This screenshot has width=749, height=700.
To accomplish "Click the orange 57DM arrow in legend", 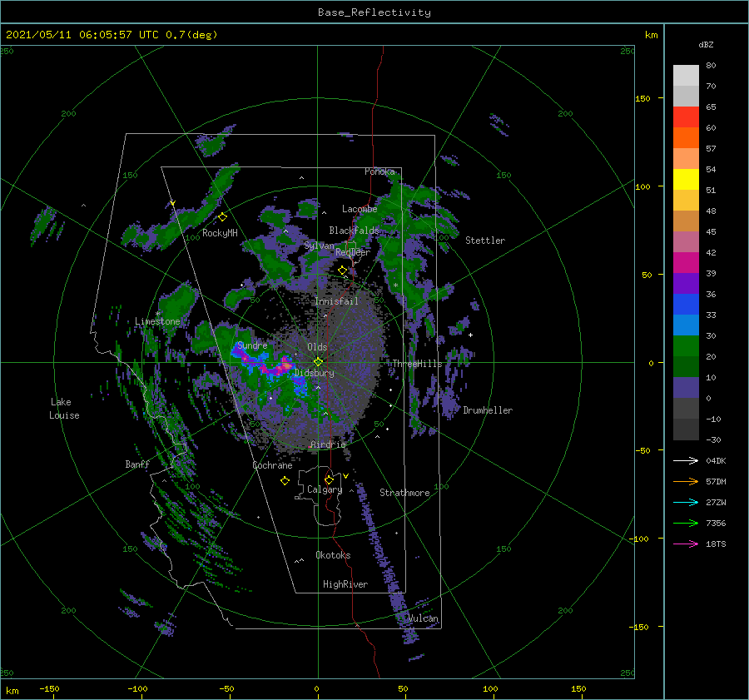I will click(x=686, y=482).
